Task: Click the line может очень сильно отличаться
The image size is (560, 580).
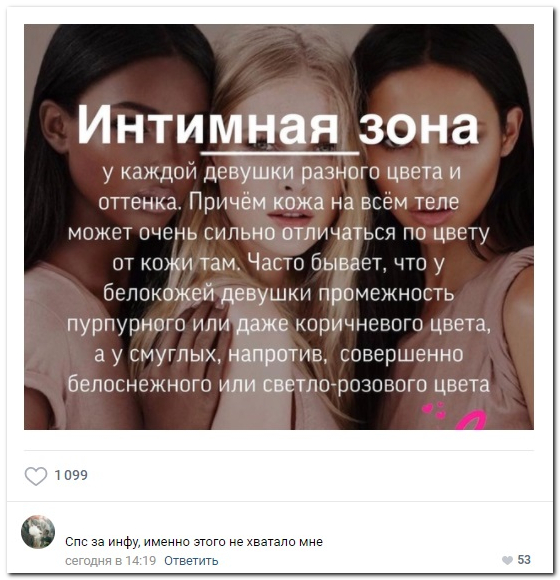Action: point(279,233)
